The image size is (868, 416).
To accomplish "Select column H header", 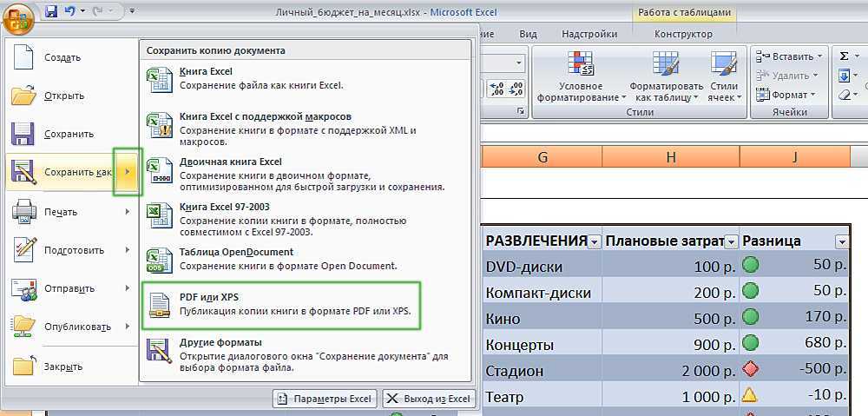I will [671, 157].
